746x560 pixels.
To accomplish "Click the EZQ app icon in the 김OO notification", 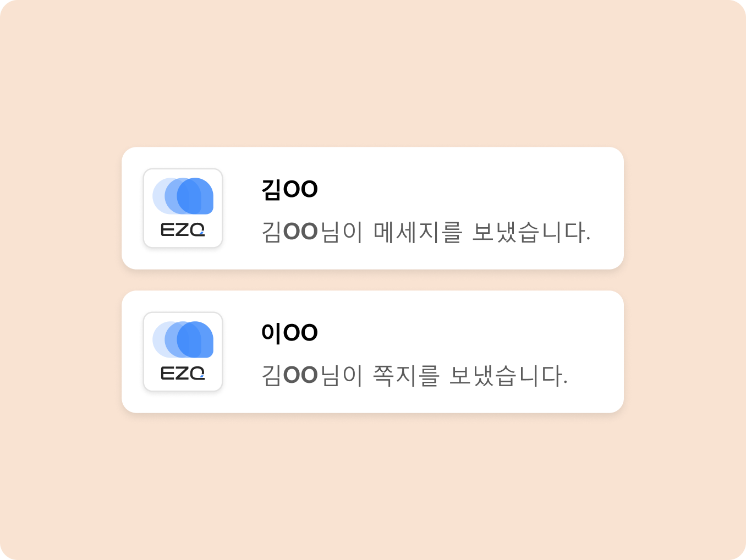I will 183,208.
